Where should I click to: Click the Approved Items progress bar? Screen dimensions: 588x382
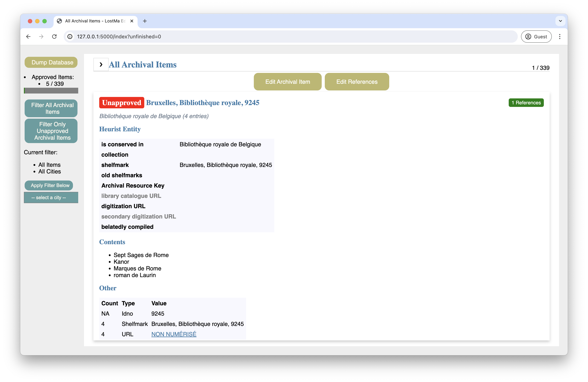pyautogui.click(x=51, y=91)
